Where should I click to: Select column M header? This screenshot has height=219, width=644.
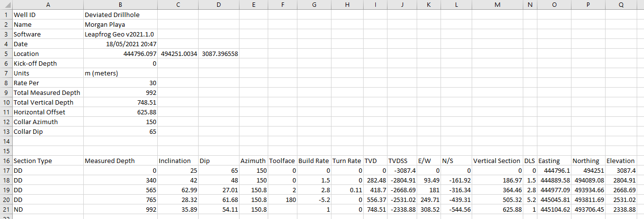[x=497, y=4]
